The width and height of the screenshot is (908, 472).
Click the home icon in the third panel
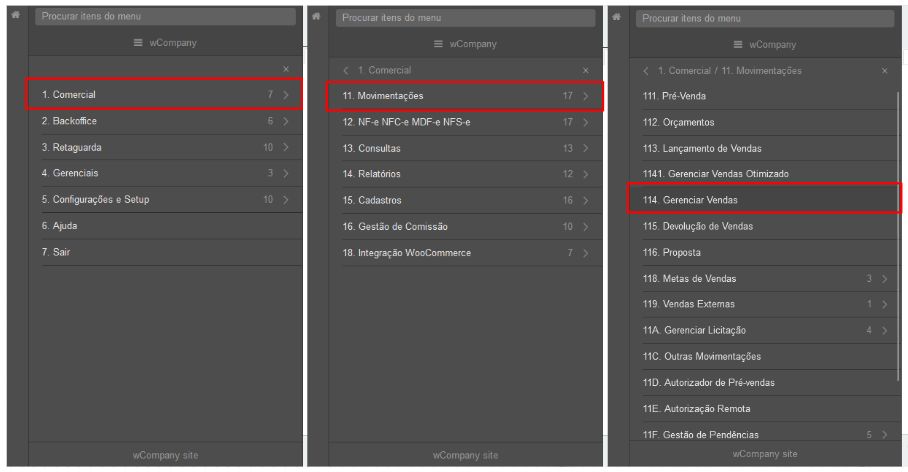(616, 17)
